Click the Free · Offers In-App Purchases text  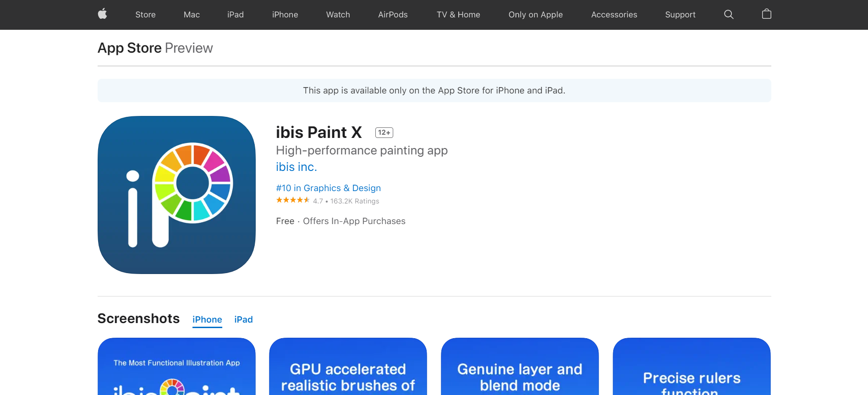pos(341,221)
